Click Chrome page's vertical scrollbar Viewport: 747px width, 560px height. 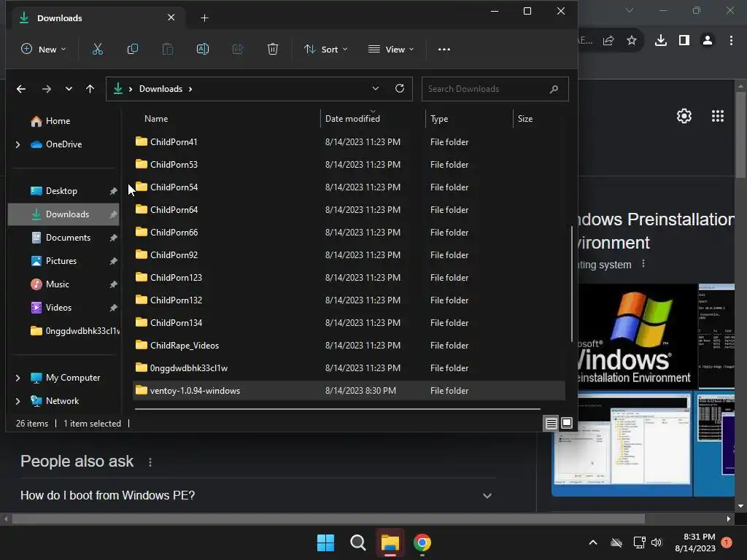point(740,136)
